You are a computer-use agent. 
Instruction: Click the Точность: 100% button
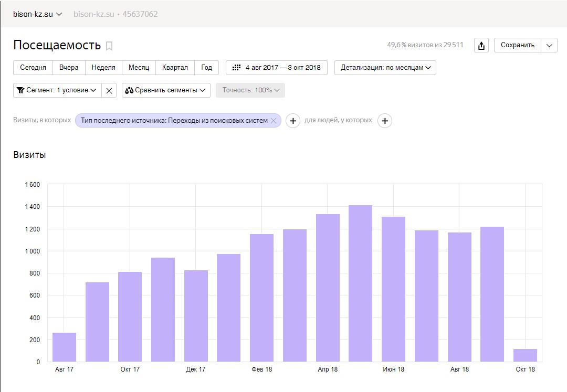coord(250,90)
